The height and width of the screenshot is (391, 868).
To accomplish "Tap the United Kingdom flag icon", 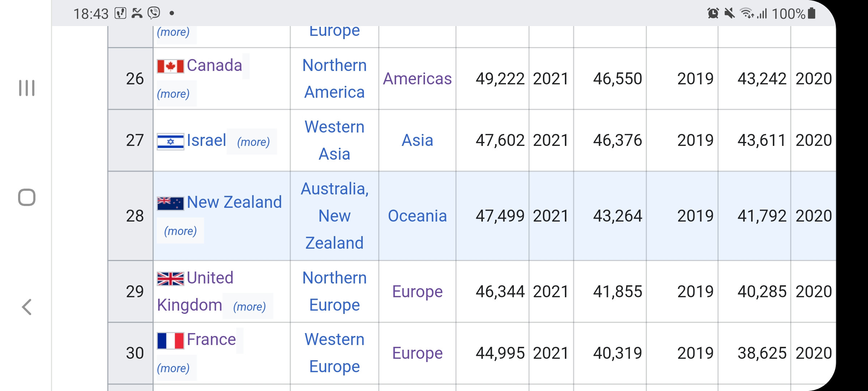I will click(x=170, y=279).
